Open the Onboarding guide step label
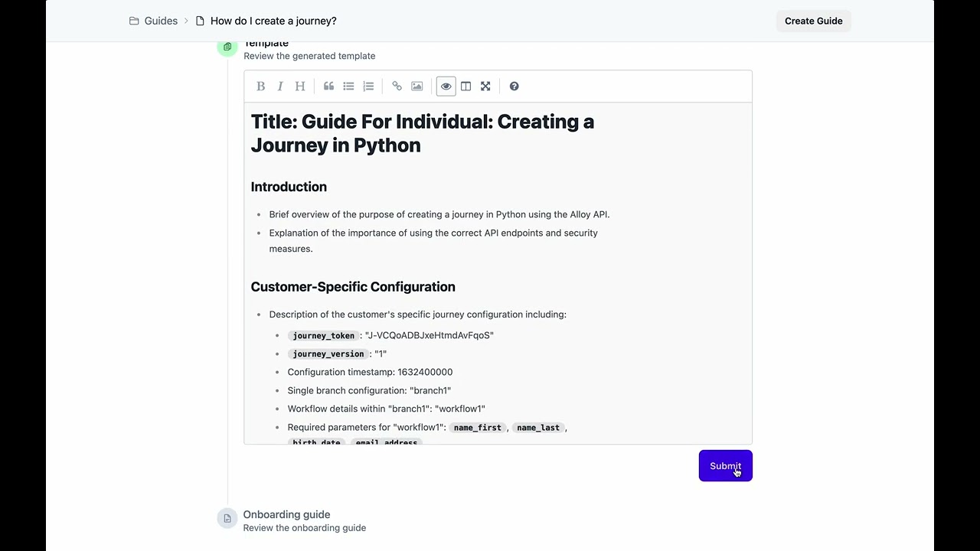The height and width of the screenshot is (551, 980). (x=286, y=515)
